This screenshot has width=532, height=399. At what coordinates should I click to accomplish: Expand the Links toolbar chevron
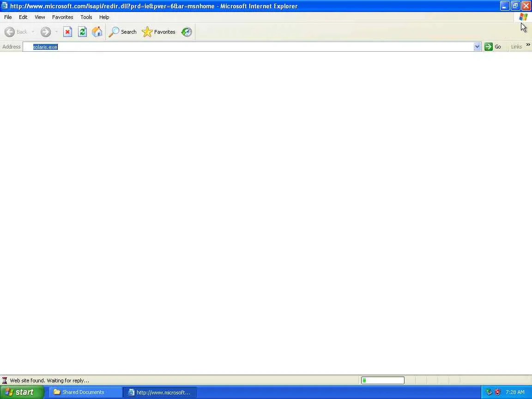click(x=528, y=45)
